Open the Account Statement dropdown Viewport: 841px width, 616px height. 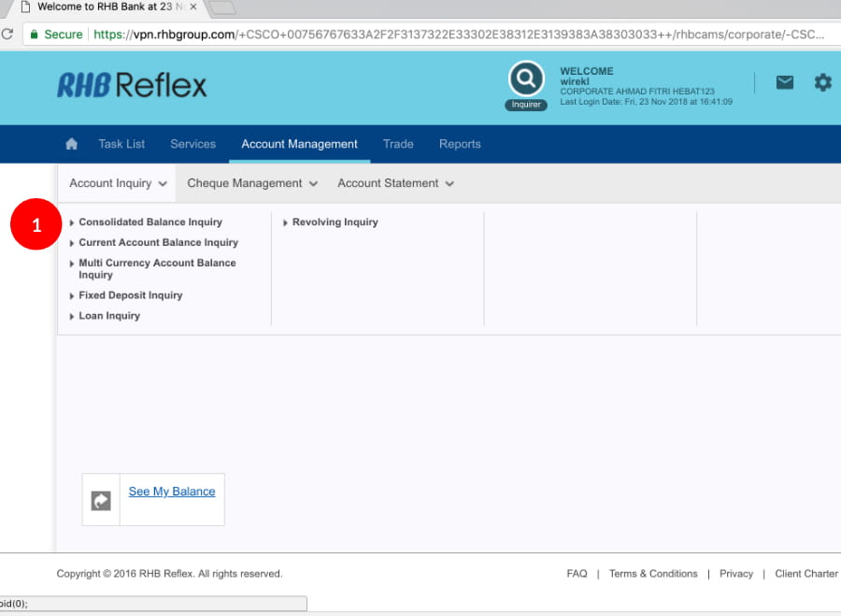pyautogui.click(x=395, y=183)
